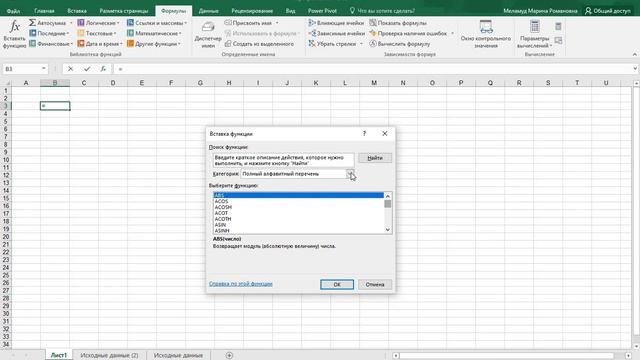Open Help on this function link
The height and width of the screenshot is (360, 640).
[x=240, y=284]
